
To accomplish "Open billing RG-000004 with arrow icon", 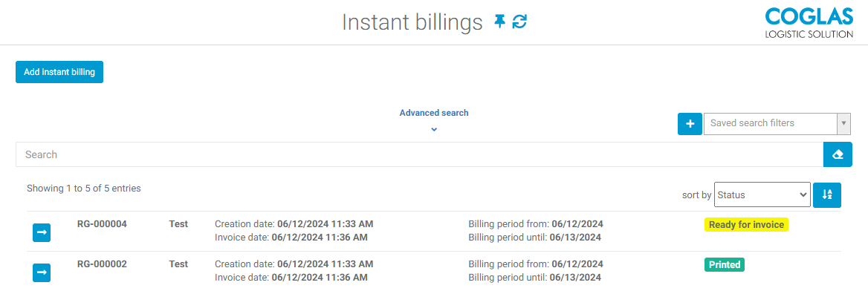I will coord(42,232).
